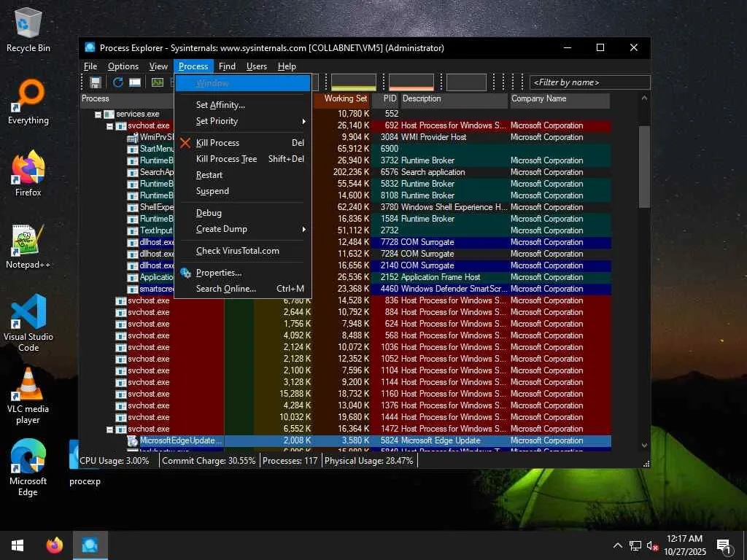Open the Find menu
Viewport: 747px width, 560px height.
(x=227, y=66)
